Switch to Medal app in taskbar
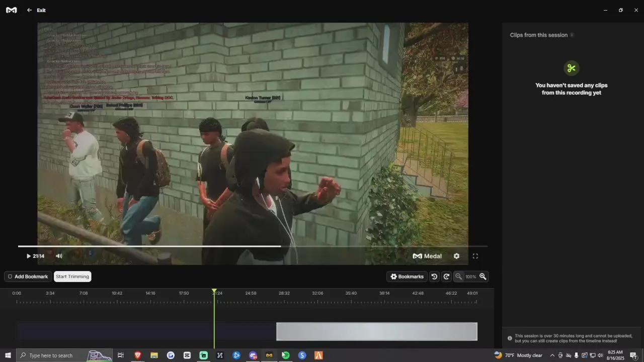This screenshot has width=644, height=362. click(269, 355)
